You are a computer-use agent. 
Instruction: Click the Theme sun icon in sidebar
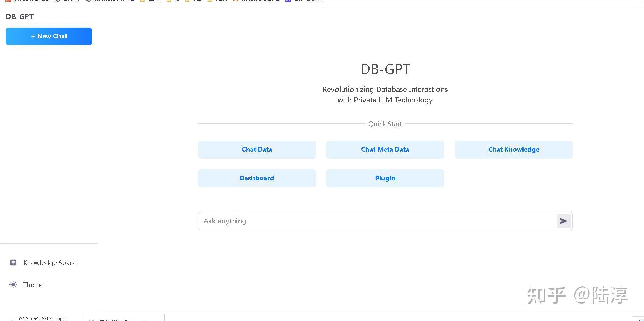(x=13, y=285)
